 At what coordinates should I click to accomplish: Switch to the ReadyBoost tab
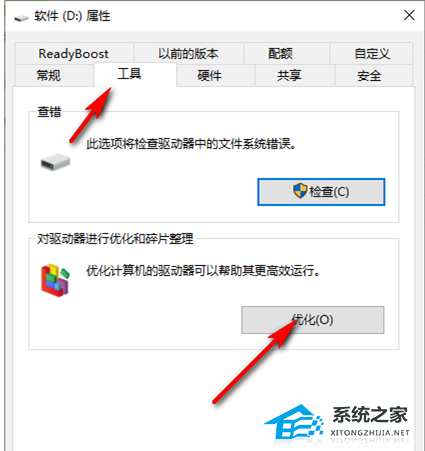tap(74, 53)
